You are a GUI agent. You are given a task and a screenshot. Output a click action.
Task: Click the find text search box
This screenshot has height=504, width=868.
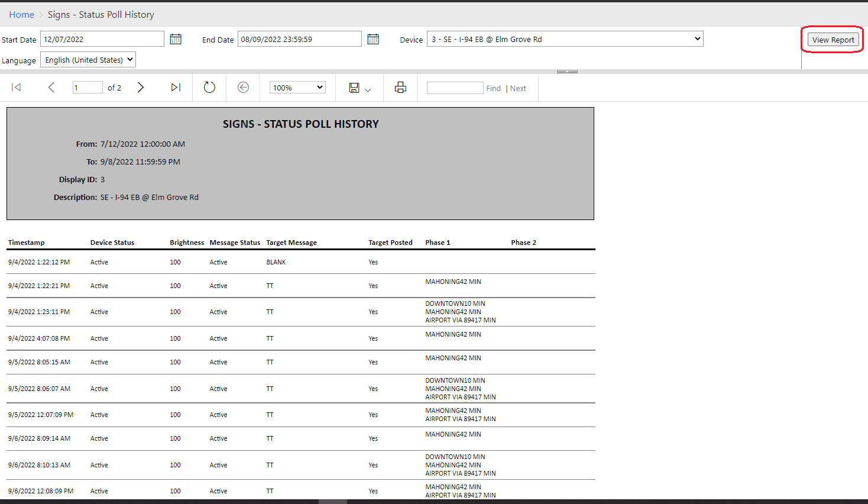[x=455, y=88]
